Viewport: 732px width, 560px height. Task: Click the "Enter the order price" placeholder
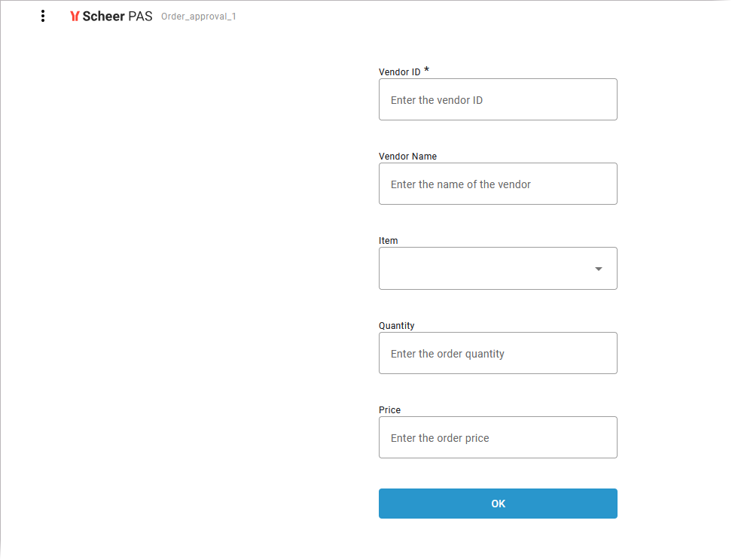pyautogui.click(x=440, y=438)
